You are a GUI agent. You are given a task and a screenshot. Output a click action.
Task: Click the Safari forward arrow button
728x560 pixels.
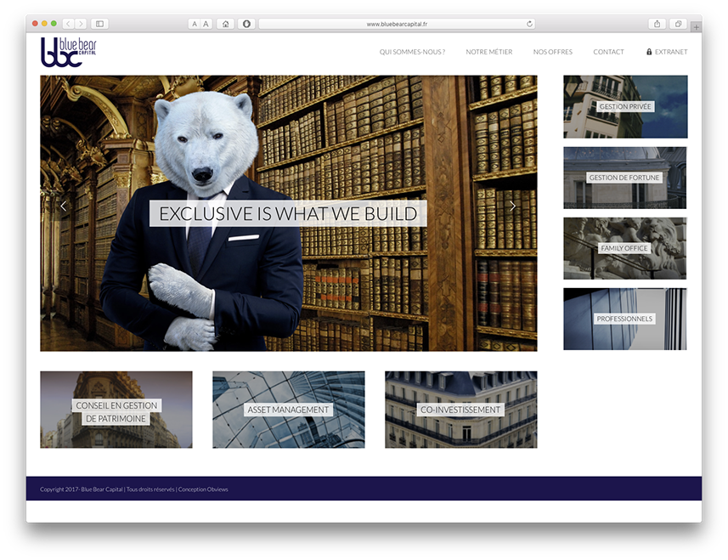coord(80,24)
